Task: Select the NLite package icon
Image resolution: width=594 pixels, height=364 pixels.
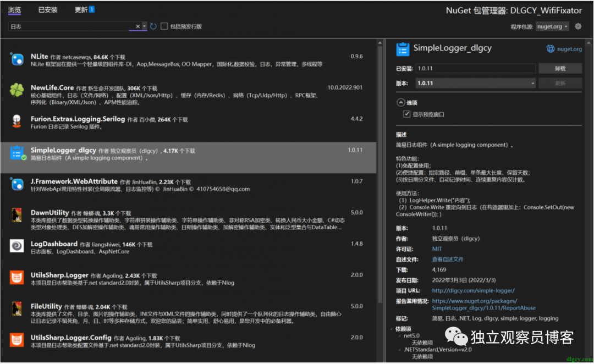Action: click(x=16, y=59)
